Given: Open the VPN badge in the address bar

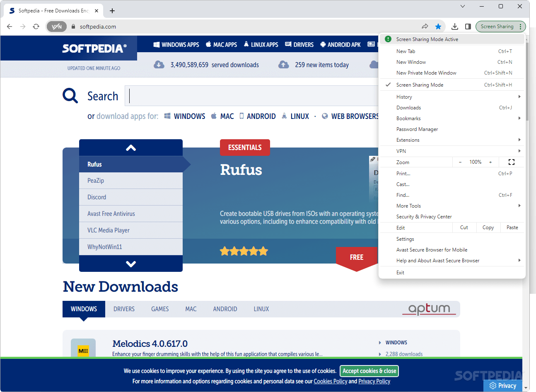Looking at the screenshot, I should [56, 26].
